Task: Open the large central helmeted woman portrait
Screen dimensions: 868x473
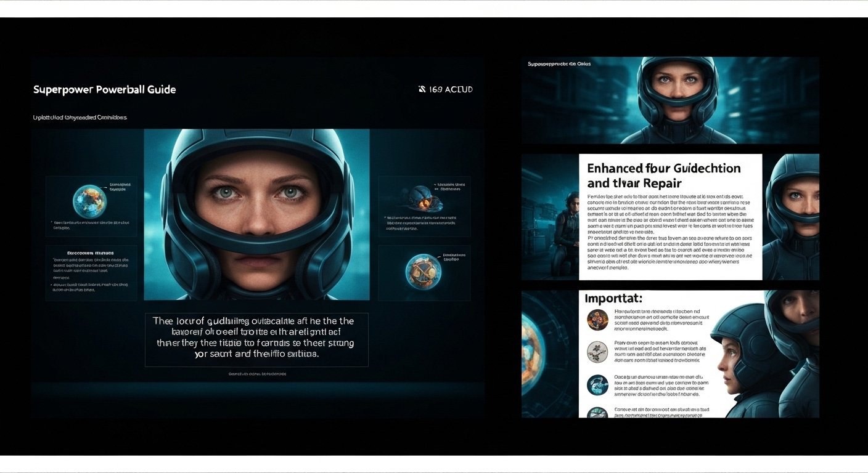Action: [x=256, y=214]
